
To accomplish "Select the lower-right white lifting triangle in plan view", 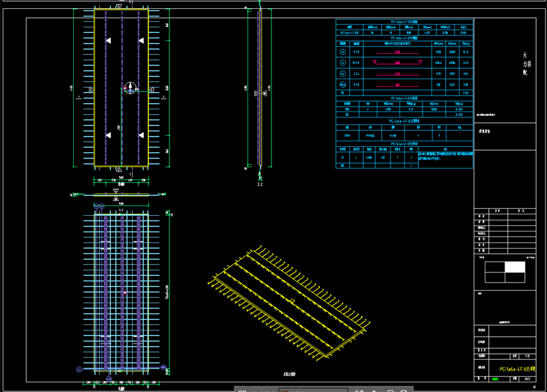I will [141, 135].
